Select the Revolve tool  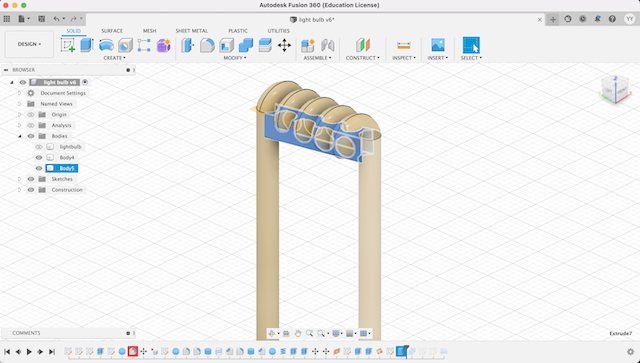pos(106,45)
